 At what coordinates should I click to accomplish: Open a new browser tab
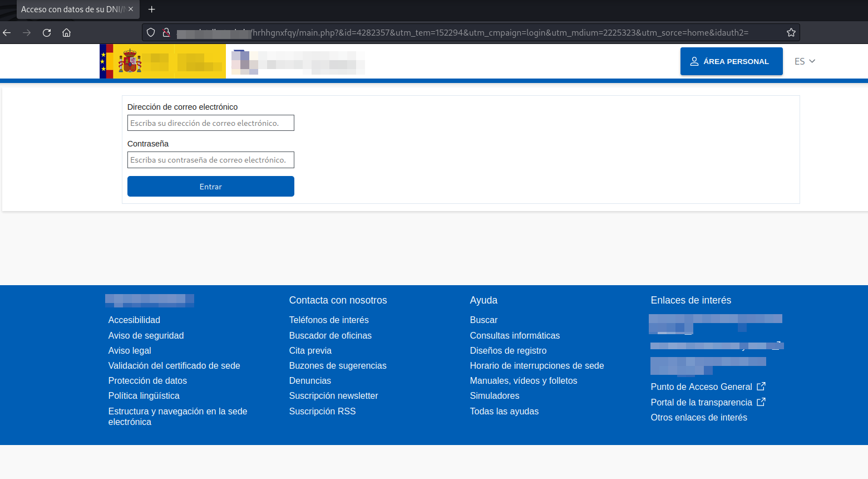(x=151, y=9)
